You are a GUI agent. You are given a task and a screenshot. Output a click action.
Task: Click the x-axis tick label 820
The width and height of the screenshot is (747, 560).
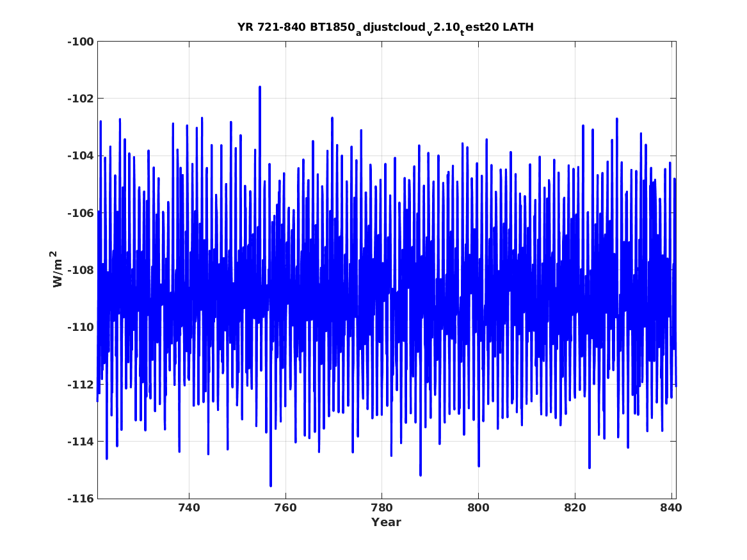point(575,508)
